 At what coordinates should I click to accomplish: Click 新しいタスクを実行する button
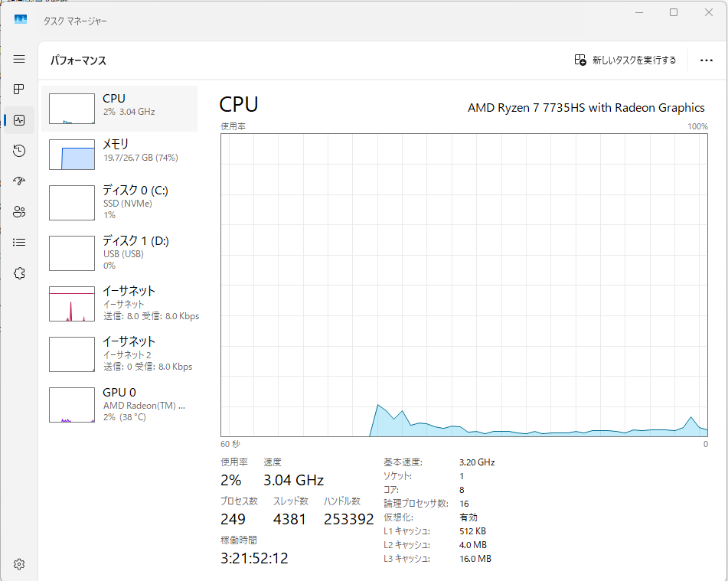point(625,60)
